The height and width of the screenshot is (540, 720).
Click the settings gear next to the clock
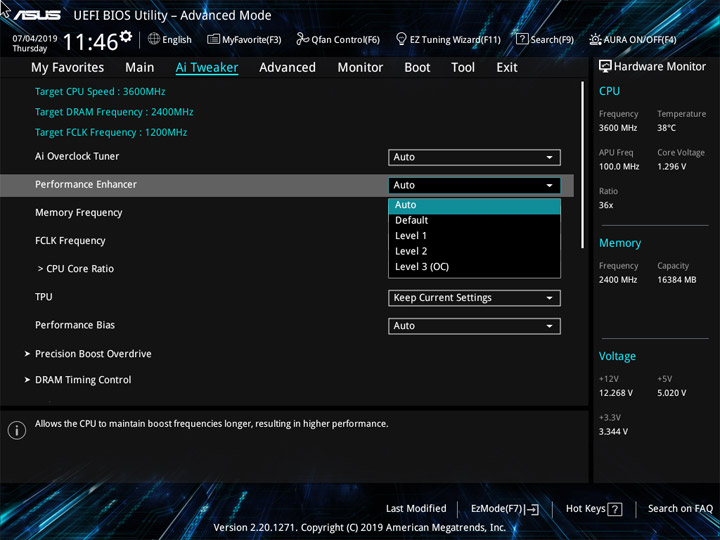[x=125, y=36]
